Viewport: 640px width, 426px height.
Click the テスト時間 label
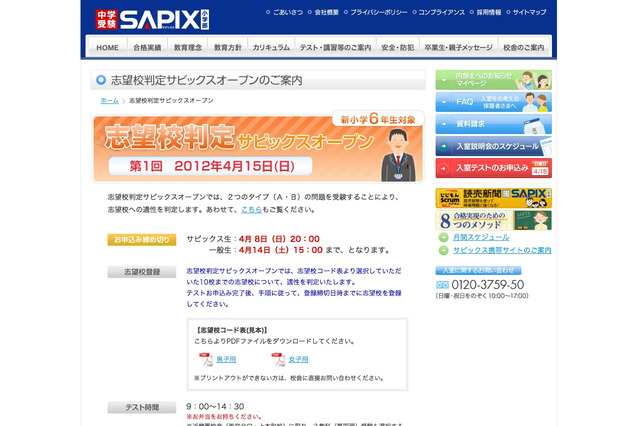142,407
